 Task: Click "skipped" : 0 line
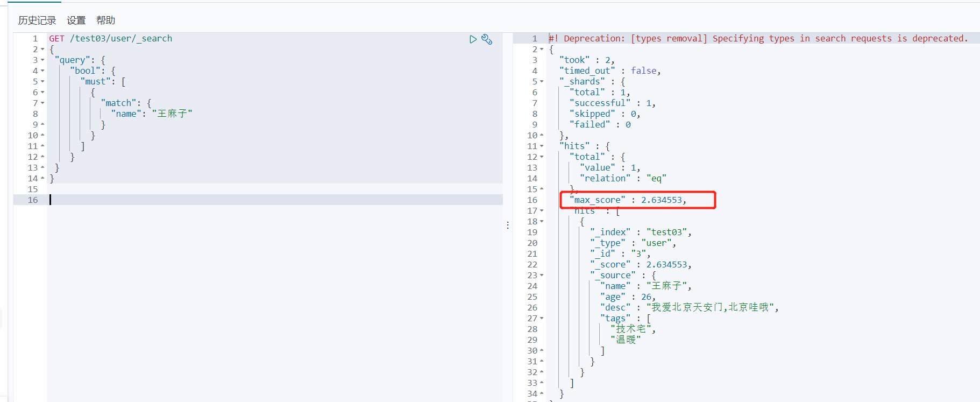click(605, 114)
